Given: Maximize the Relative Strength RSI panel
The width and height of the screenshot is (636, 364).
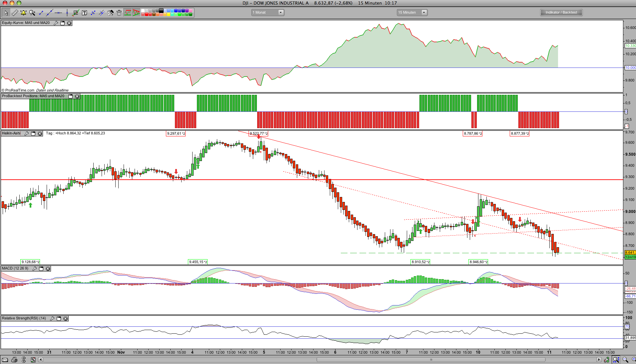Looking at the screenshot, I should pos(59,318).
